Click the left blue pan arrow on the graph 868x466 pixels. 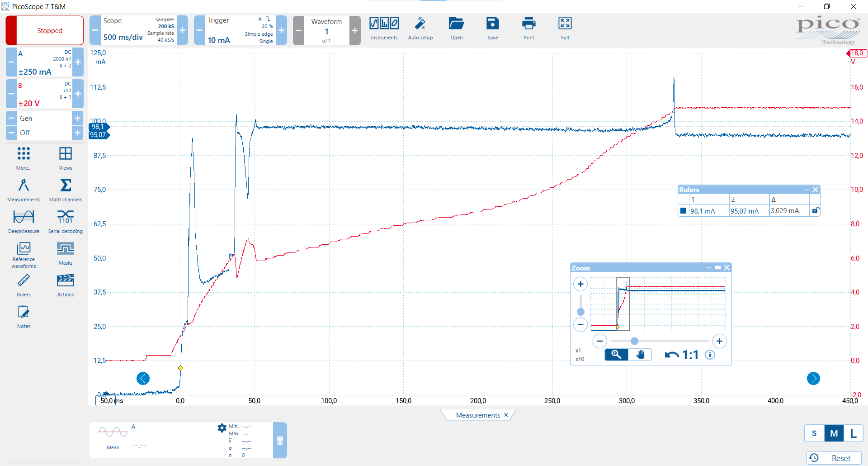143,378
